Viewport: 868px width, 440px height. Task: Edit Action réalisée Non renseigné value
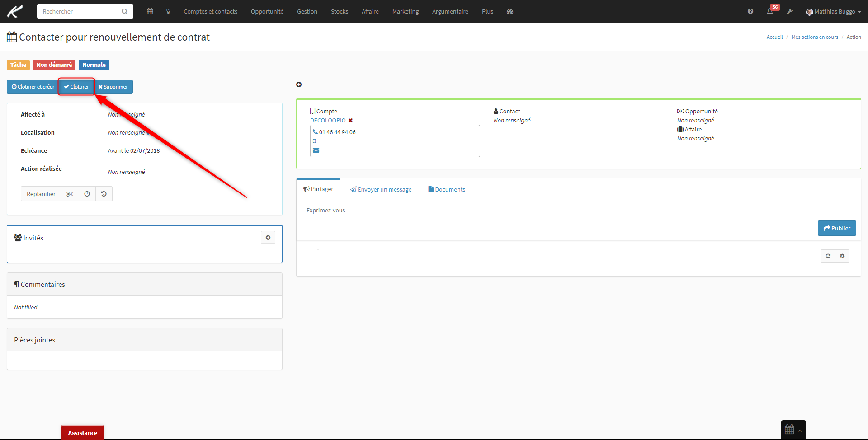click(x=127, y=172)
